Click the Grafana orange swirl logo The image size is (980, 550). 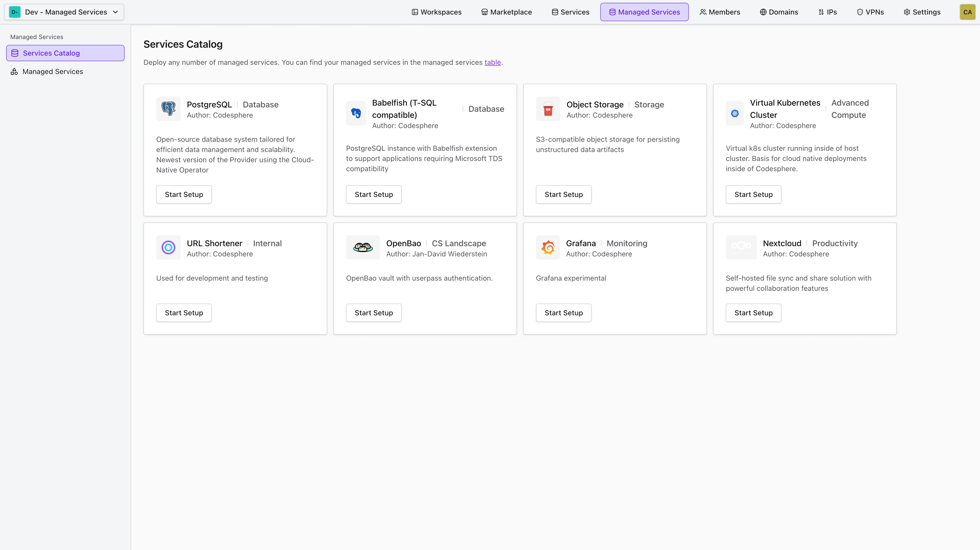coord(548,248)
